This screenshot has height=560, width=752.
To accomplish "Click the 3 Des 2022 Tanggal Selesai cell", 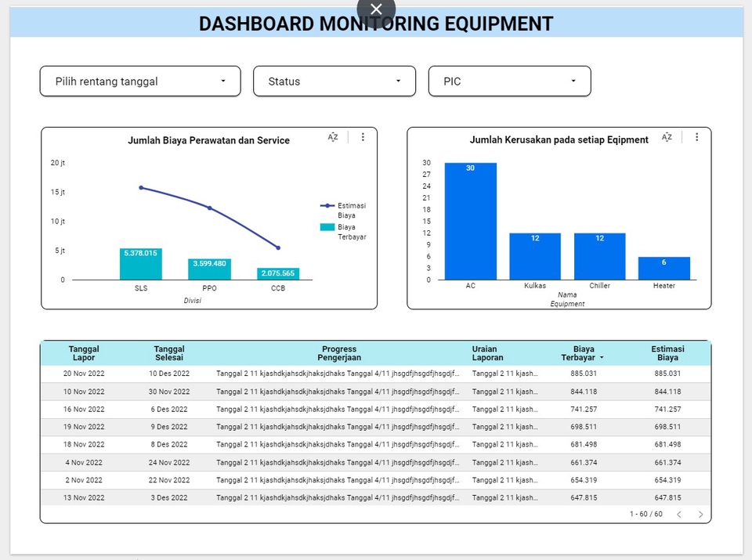I will pos(169,497).
